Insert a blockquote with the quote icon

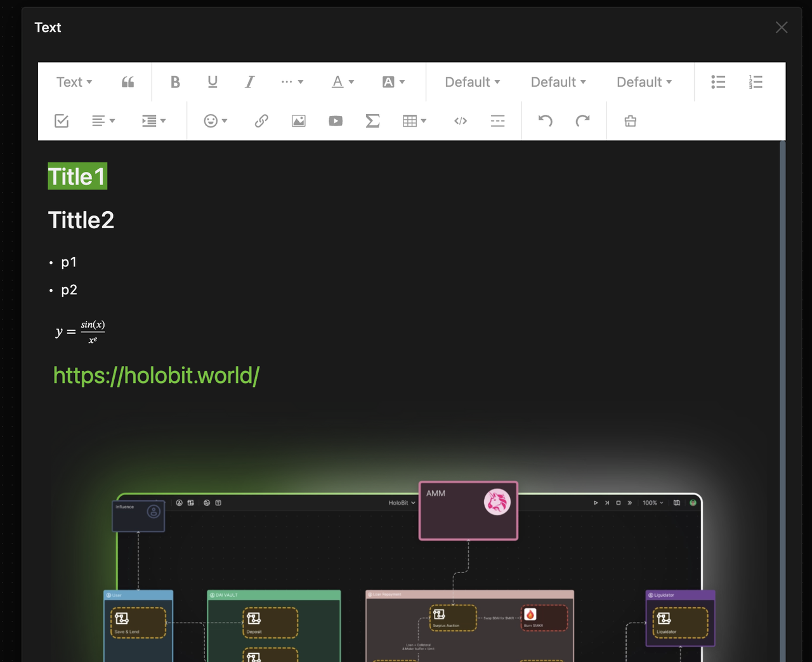[x=128, y=82]
